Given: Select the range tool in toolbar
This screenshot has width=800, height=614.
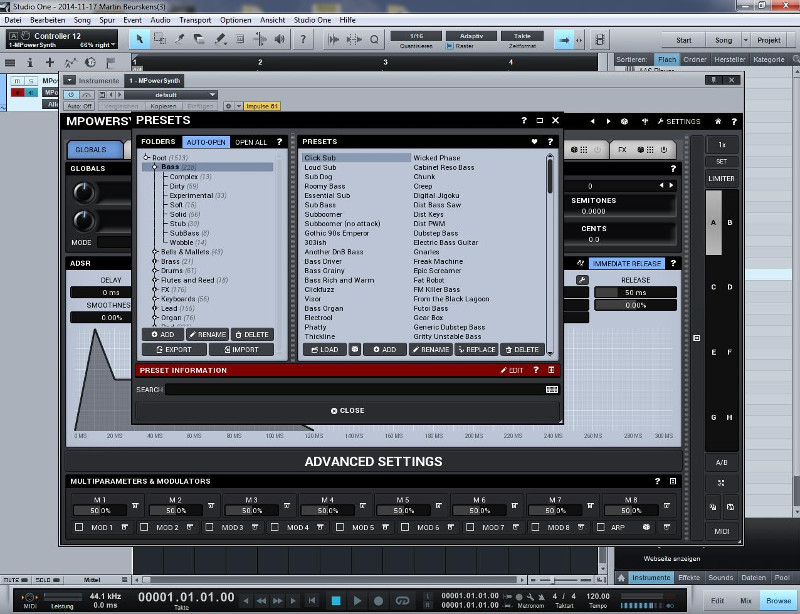Looking at the screenshot, I should point(160,39).
